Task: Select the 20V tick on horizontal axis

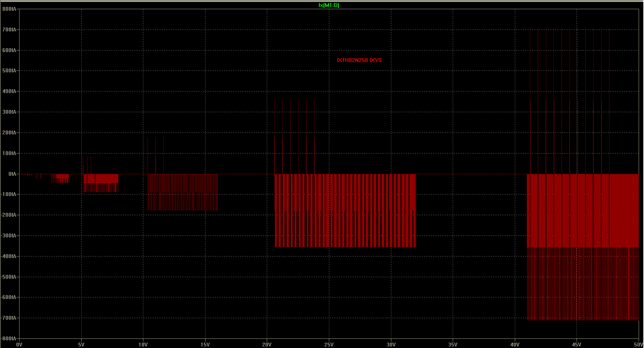Action: click(x=267, y=345)
